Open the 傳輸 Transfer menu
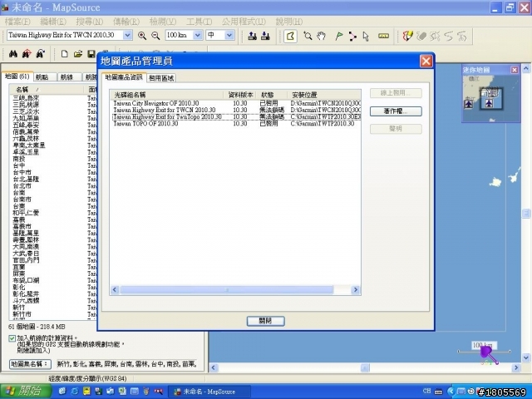 [126, 22]
